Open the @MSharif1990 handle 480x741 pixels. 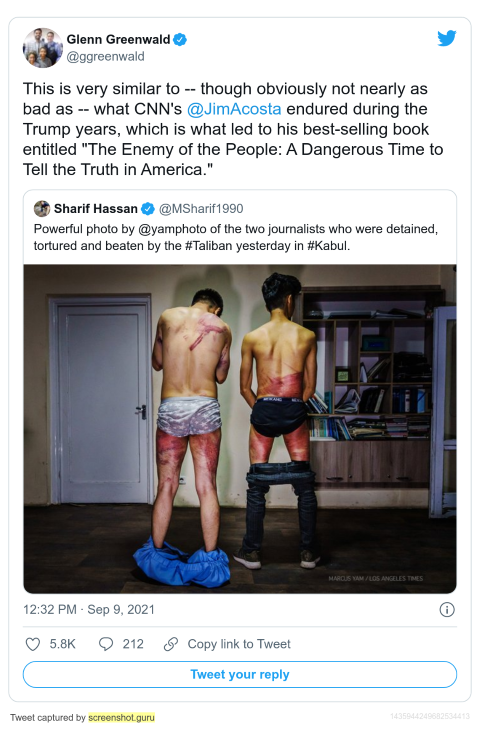click(201, 208)
